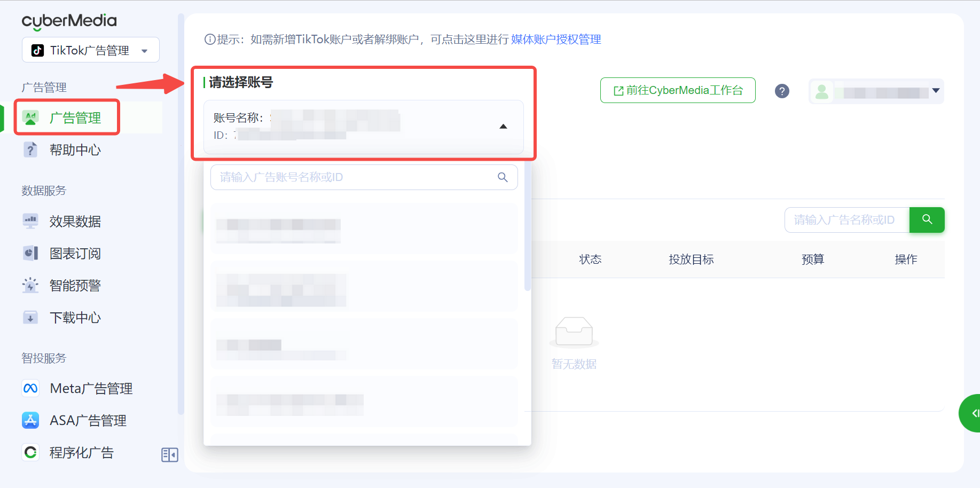The height and width of the screenshot is (488, 980).
Task: Click the 媒体账户授权管理 link
Action: [x=555, y=40]
